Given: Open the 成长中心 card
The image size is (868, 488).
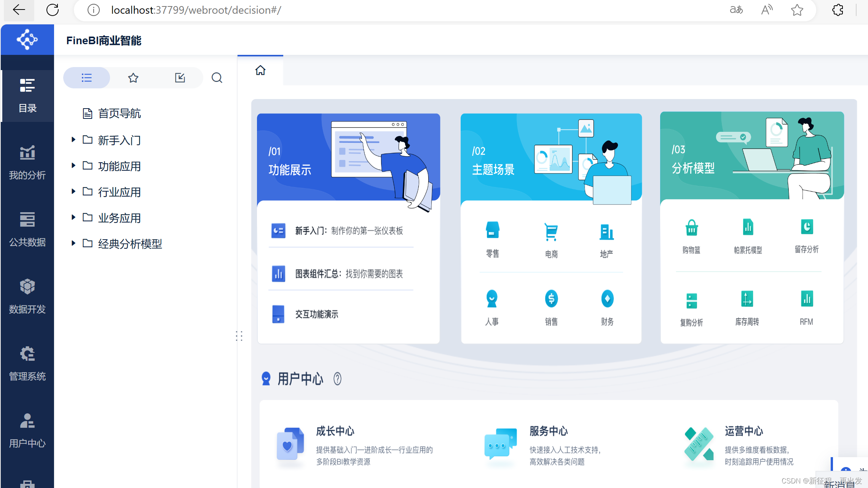Looking at the screenshot, I should (x=355, y=446).
